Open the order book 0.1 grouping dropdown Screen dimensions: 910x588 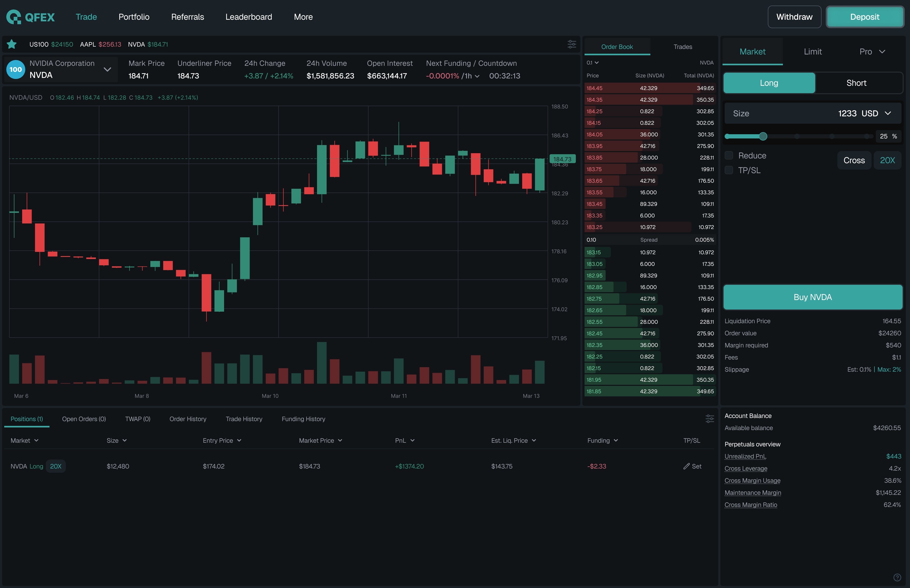pyautogui.click(x=592, y=63)
